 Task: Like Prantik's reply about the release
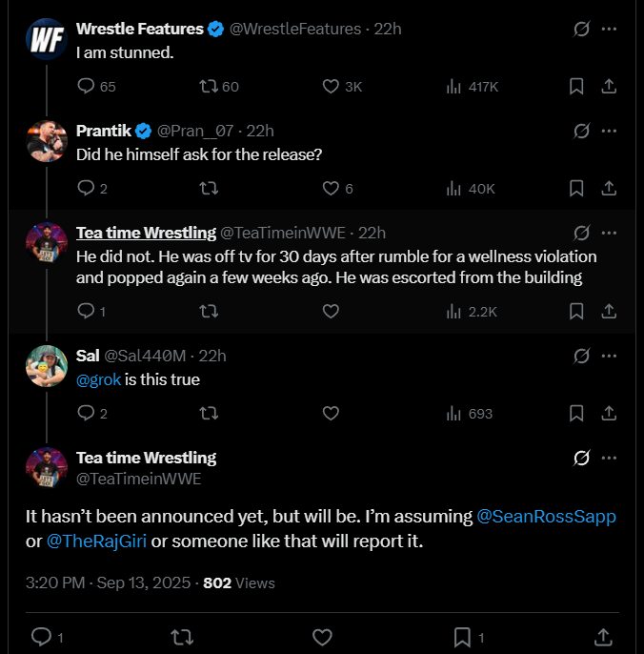coord(332,189)
